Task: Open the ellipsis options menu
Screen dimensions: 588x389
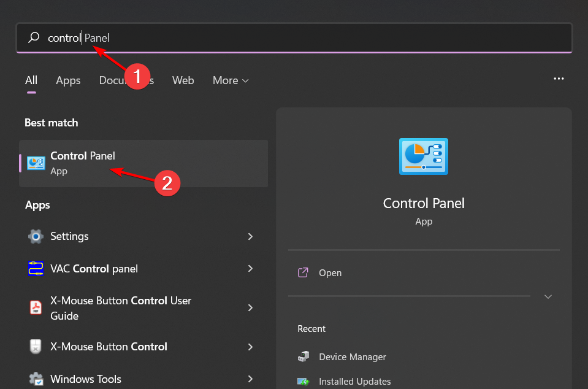Action: point(559,79)
